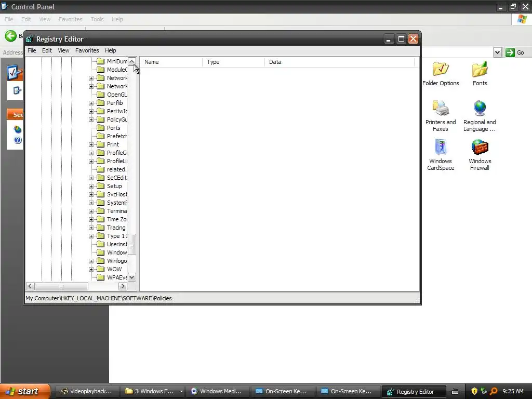
Task: Open Regional and Language Options icon
Action: coord(480,116)
